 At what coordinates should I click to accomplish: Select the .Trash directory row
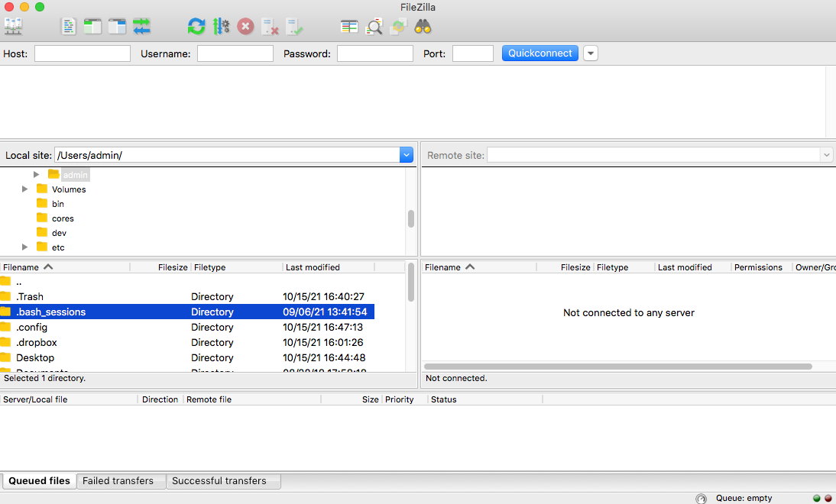tap(187, 296)
